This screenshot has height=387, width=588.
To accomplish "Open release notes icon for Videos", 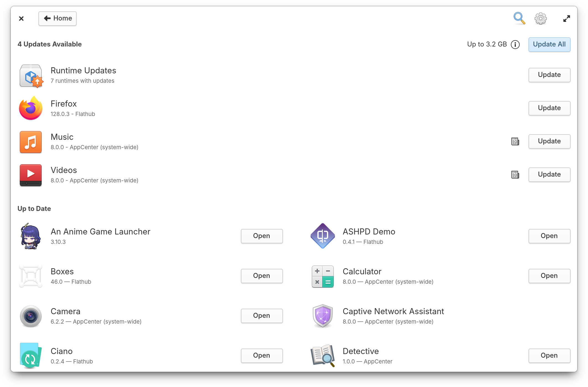I will pyautogui.click(x=515, y=175).
